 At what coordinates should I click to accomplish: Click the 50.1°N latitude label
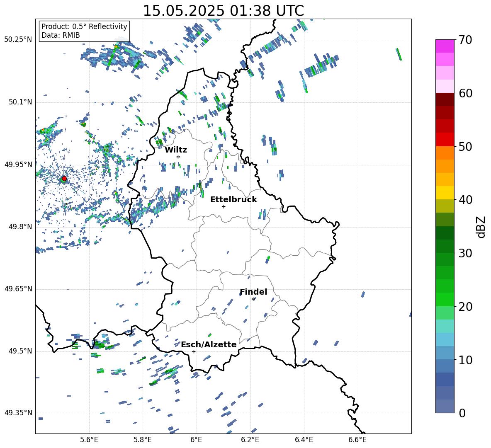pyautogui.click(x=20, y=102)
